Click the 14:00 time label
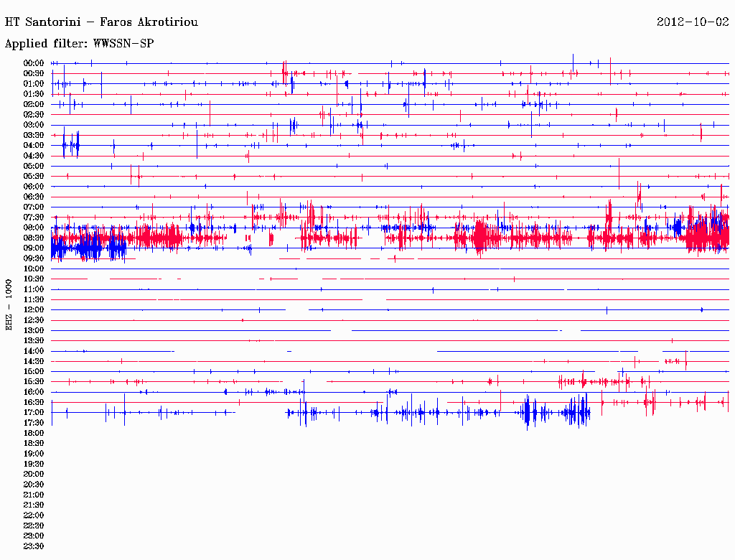Viewport: 735px width, 560px height. tap(34, 351)
